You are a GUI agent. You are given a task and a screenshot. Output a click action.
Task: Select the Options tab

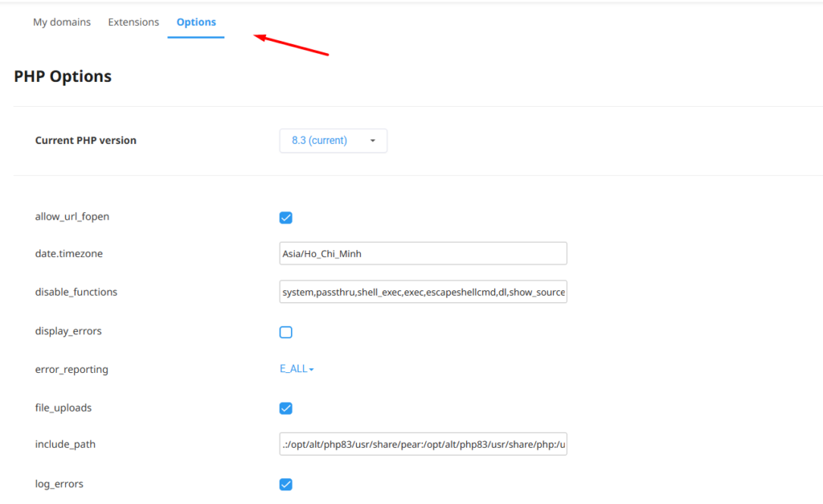[x=196, y=23]
